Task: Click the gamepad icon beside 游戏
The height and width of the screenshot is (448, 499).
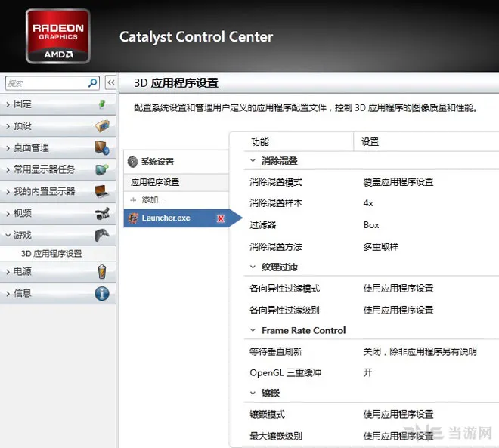Action: [x=102, y=235]
